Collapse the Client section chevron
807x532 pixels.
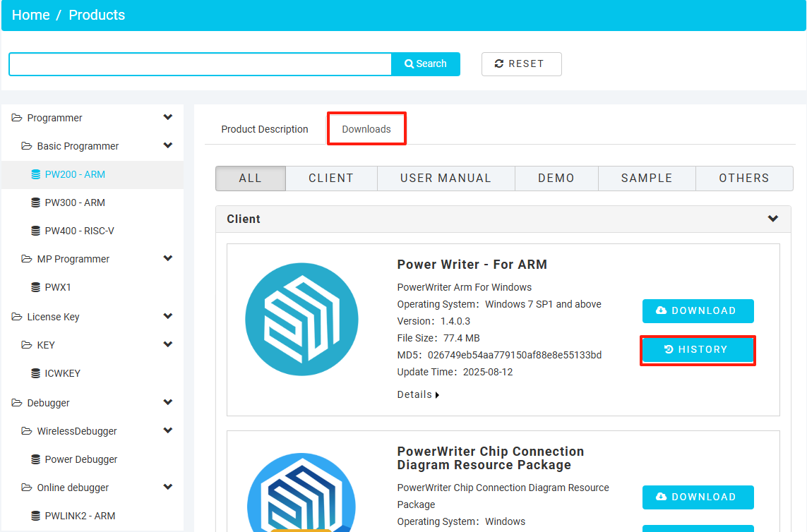pos(773,219)
